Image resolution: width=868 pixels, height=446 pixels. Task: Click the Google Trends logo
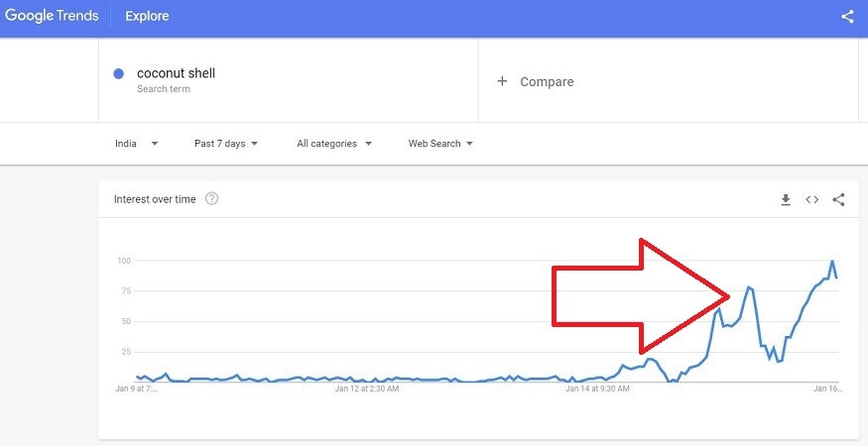coord(52,16)
